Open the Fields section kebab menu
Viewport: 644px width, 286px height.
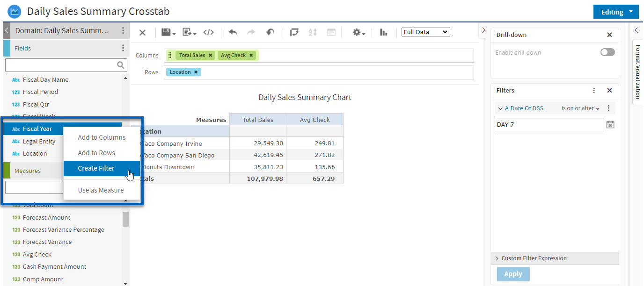coord(123,48)
